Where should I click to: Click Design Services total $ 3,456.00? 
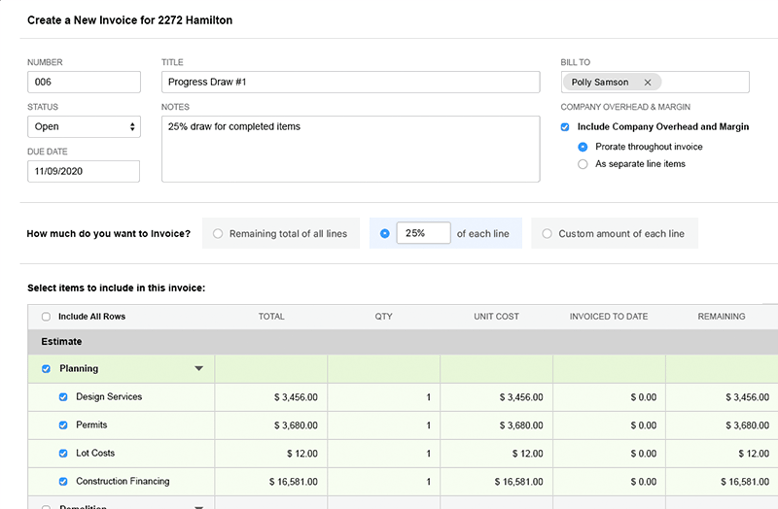tap(296, 397)
